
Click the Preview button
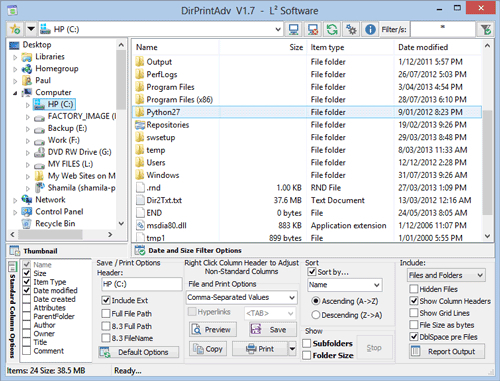pos(213,330)
